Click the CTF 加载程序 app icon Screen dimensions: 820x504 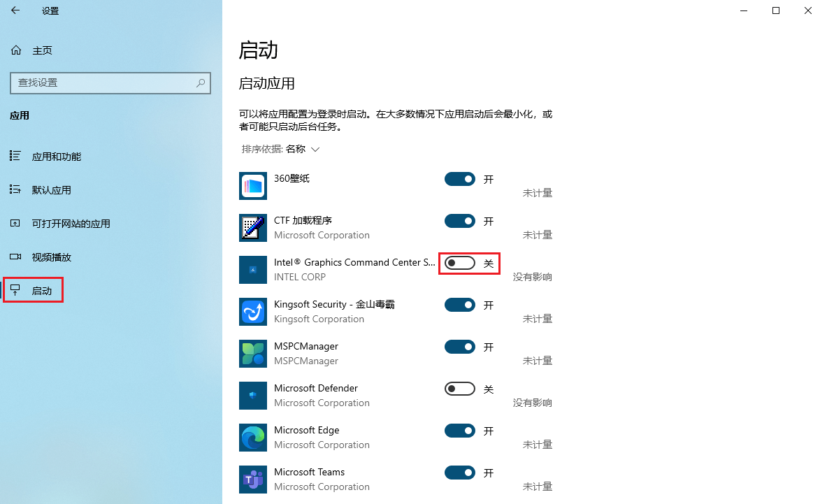252,227
